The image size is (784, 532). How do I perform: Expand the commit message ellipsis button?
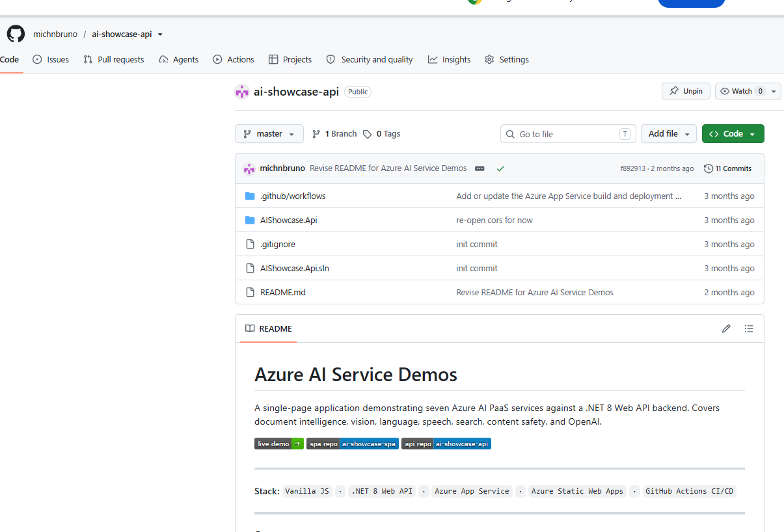click(480, 168)
